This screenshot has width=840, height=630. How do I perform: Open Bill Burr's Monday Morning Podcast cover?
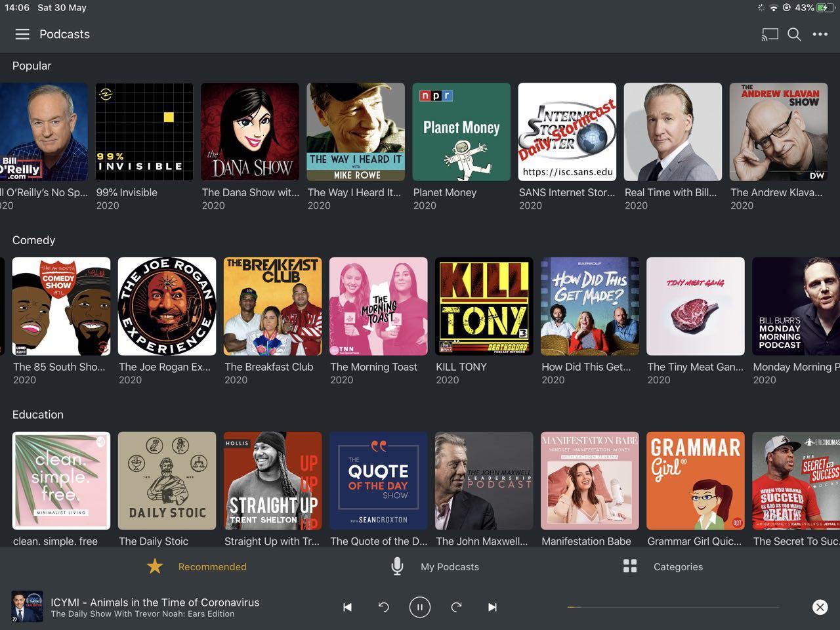796,306
